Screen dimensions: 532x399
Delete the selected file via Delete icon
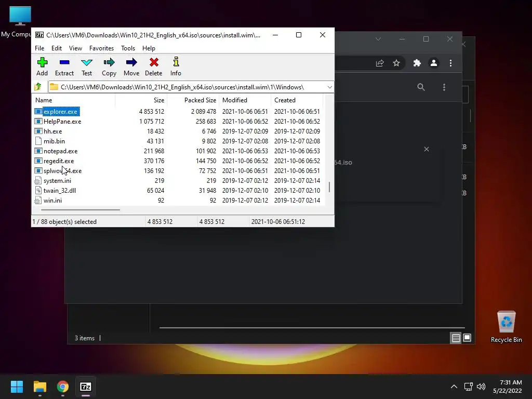[154, 66]
